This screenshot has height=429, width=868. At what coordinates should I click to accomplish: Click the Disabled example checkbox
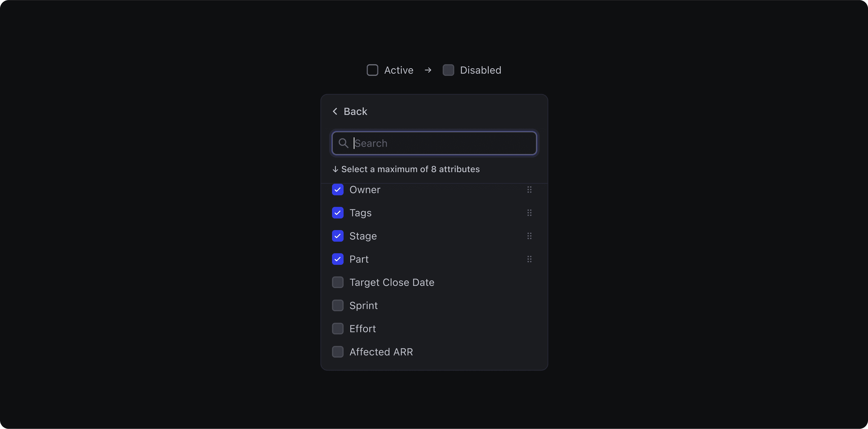(448, 70)
